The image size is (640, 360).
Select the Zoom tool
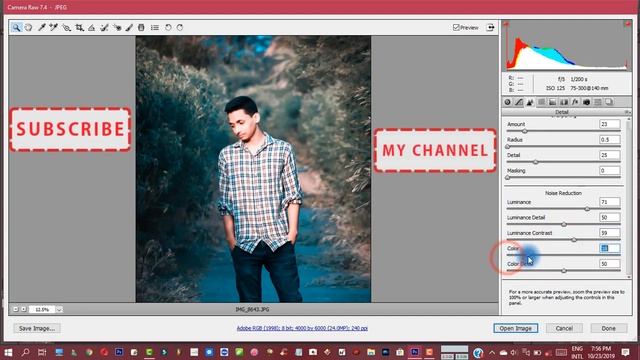16,27
